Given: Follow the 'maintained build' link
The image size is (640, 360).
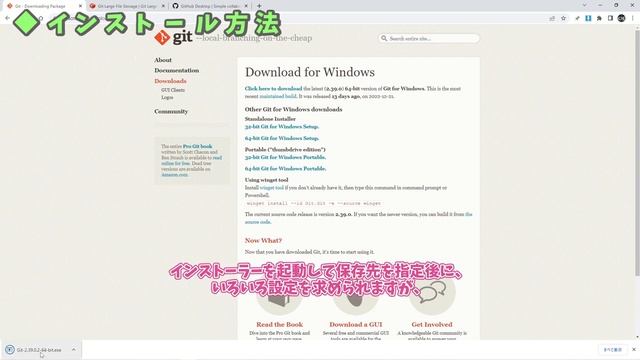Looking at the screenshot, I should point(278,96).
